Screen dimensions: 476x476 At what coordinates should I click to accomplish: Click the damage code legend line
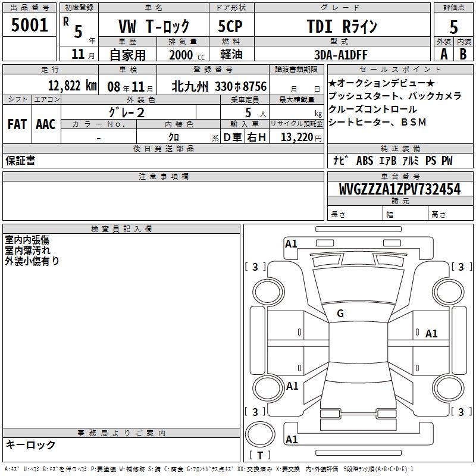tap(209, 469)
